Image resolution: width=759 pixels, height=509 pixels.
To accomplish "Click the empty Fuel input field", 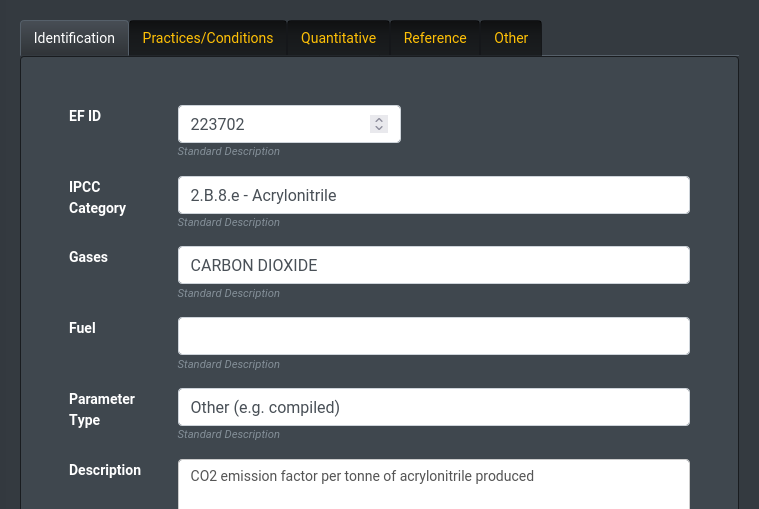I will (x=433, y=336).
